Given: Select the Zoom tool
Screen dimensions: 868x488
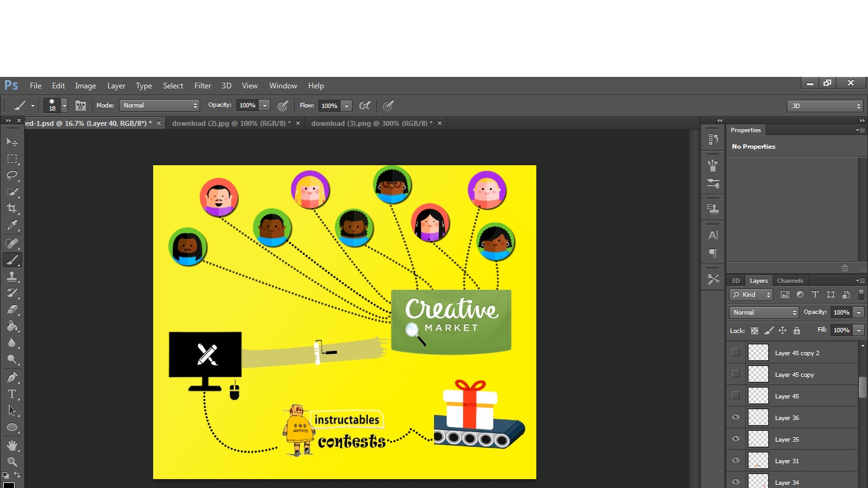Looking at the screenshot, I should (x=12, y=462).
